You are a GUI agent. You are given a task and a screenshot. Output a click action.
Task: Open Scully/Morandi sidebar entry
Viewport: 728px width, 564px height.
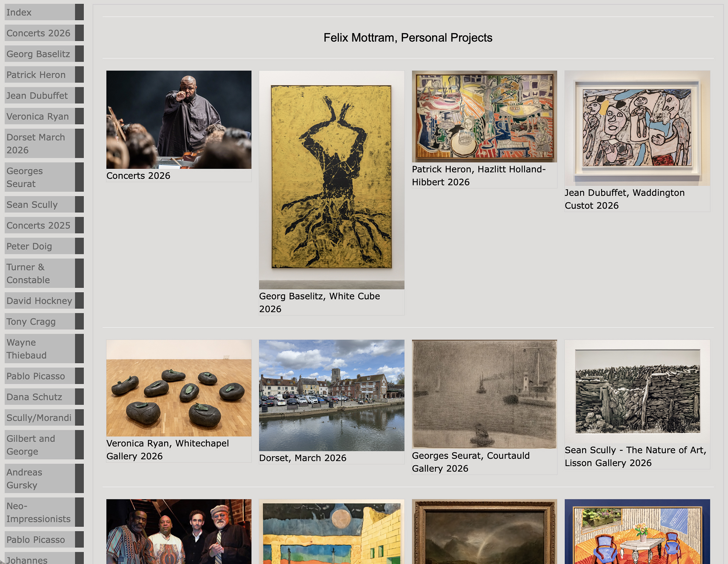click(x=44, y=418)
